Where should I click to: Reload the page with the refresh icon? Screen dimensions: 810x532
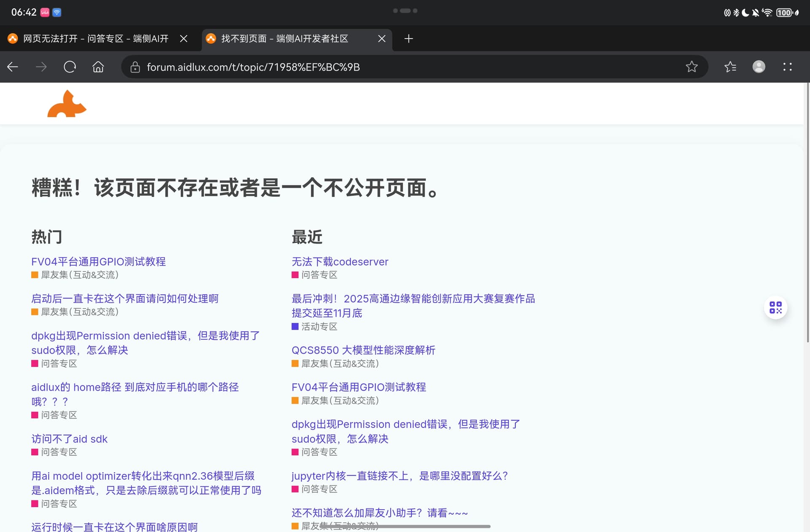[x=70, y=67]
